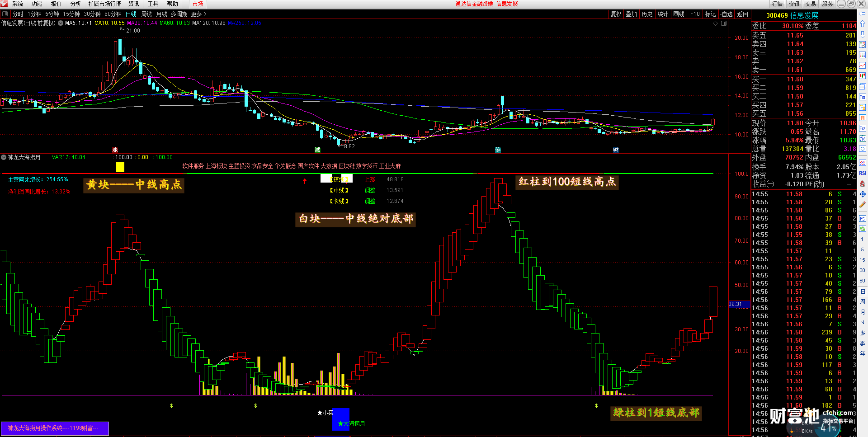The image size is (868, 437).
Task: Click the RSI indicator icon
Action: [863, 173]
